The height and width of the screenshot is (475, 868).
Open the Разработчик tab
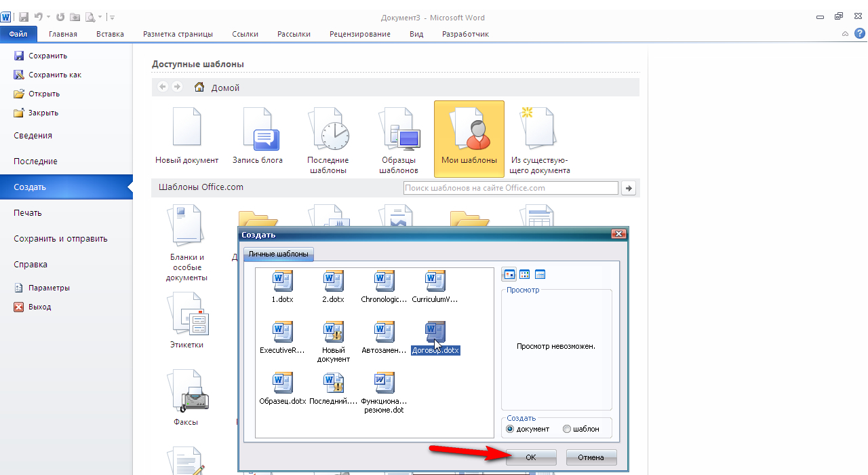465,34
